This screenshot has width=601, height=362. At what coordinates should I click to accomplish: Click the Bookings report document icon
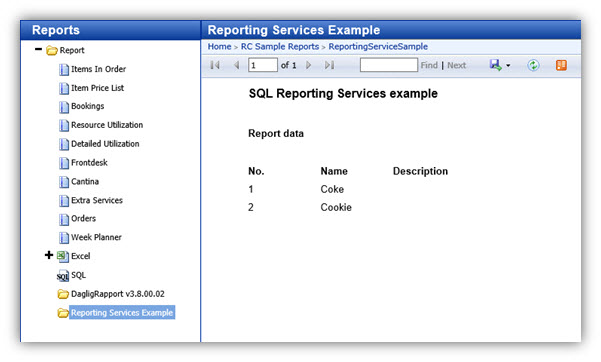coord(64,107)
